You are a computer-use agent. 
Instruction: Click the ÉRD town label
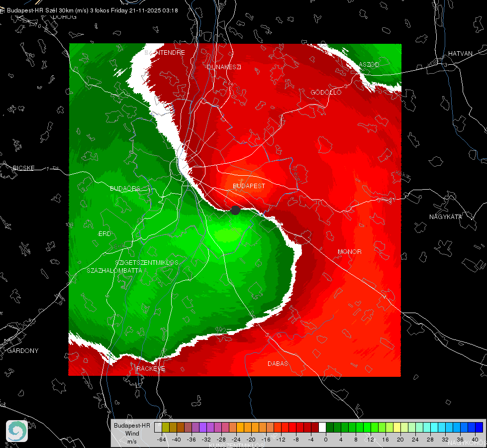click(104, 234)
